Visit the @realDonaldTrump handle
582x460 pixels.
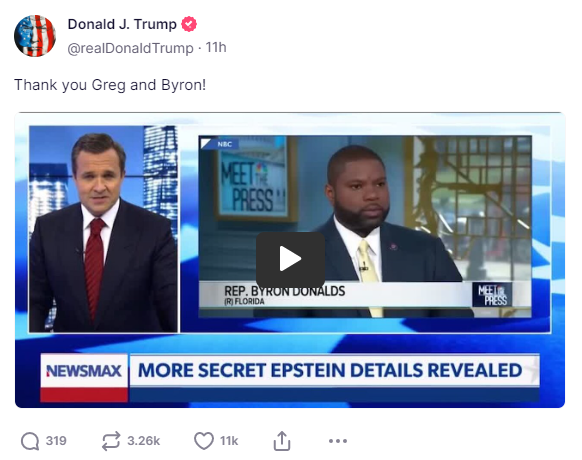click(x=130, y=48)
